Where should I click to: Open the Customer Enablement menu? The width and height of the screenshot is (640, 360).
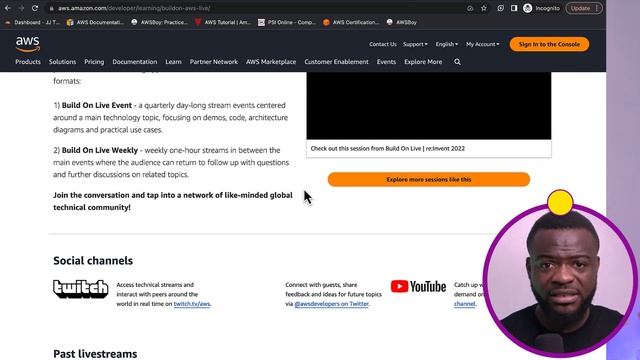point(336,62)
